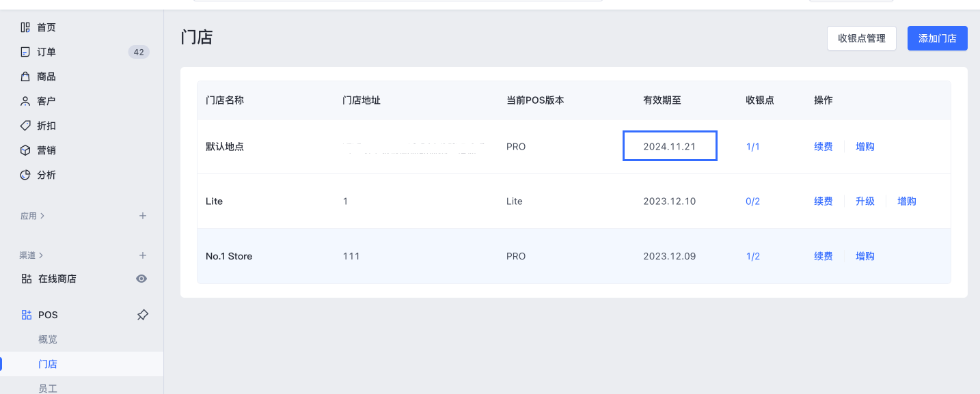
Task: Click the Products (商品) bag icon
Action: click(x=25, y=76)
